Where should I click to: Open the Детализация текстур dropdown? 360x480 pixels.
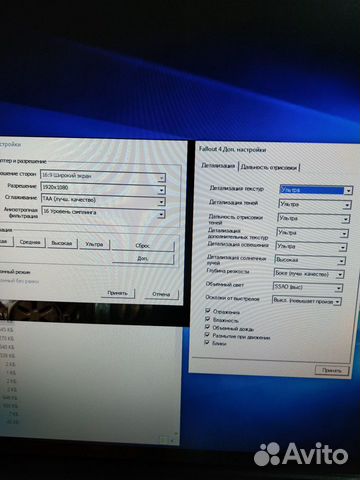coord(315,190)
